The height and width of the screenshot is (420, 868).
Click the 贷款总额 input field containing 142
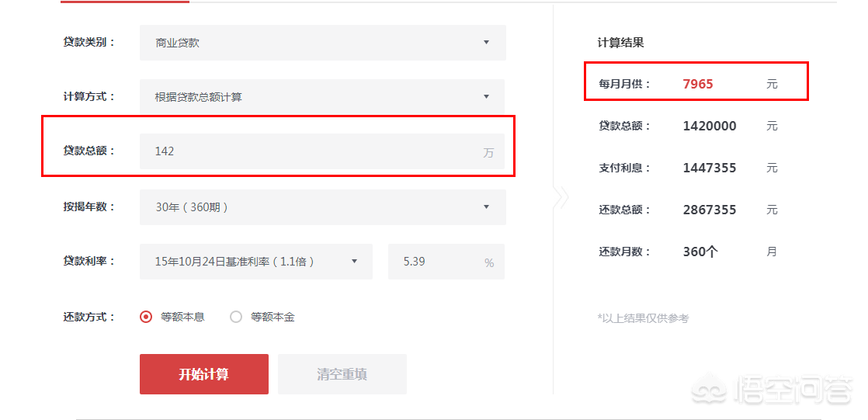(311, 151)
